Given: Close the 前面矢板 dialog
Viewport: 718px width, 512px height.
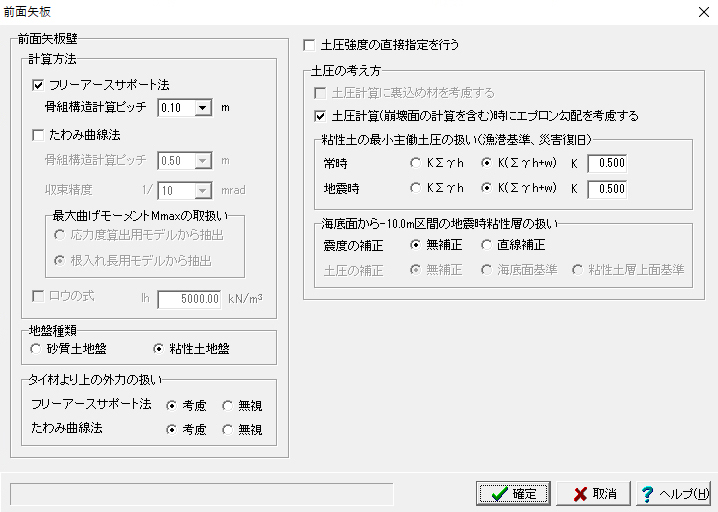Looking at the screenshot, I should coord(704,12).
